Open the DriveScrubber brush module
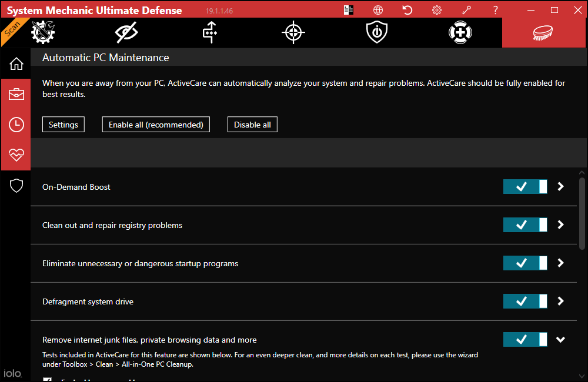 click(543, 32)
